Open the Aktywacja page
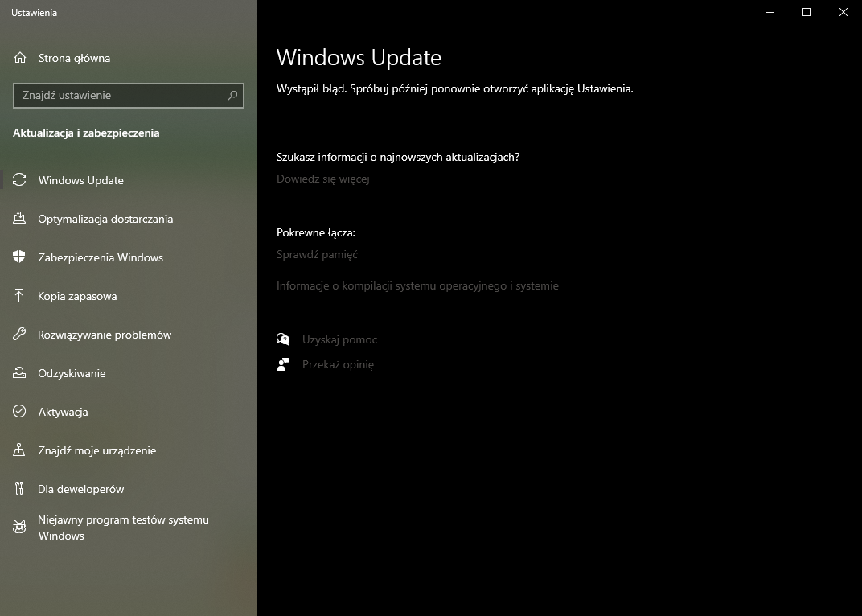The height and width of the screenshot is (616, 862). click(x=129, y=411)
